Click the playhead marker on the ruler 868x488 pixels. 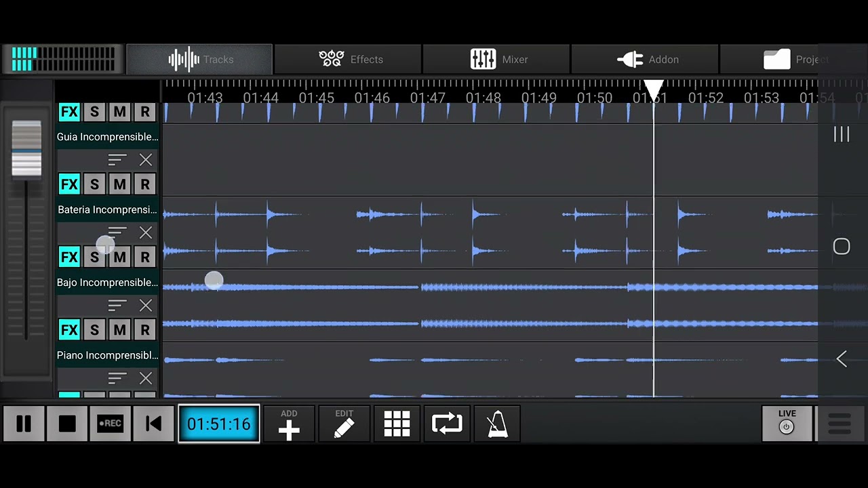pos(654,91)
